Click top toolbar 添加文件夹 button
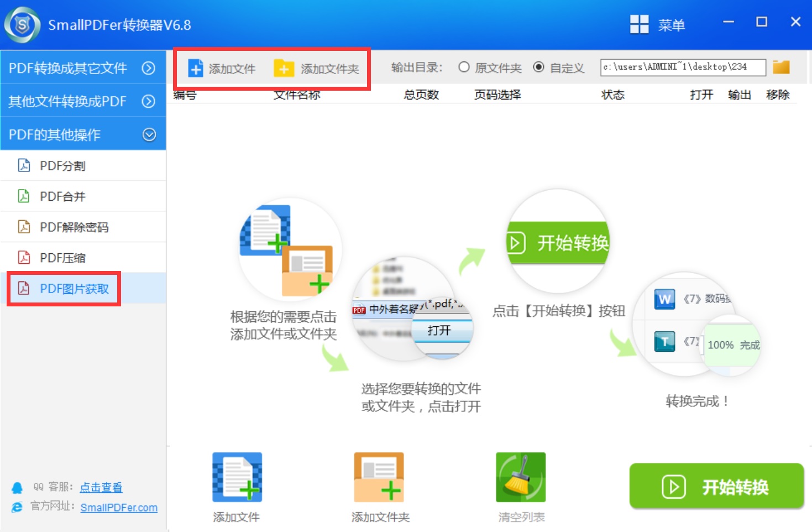Viewport: 812px width, 532px height. point(316,68)
